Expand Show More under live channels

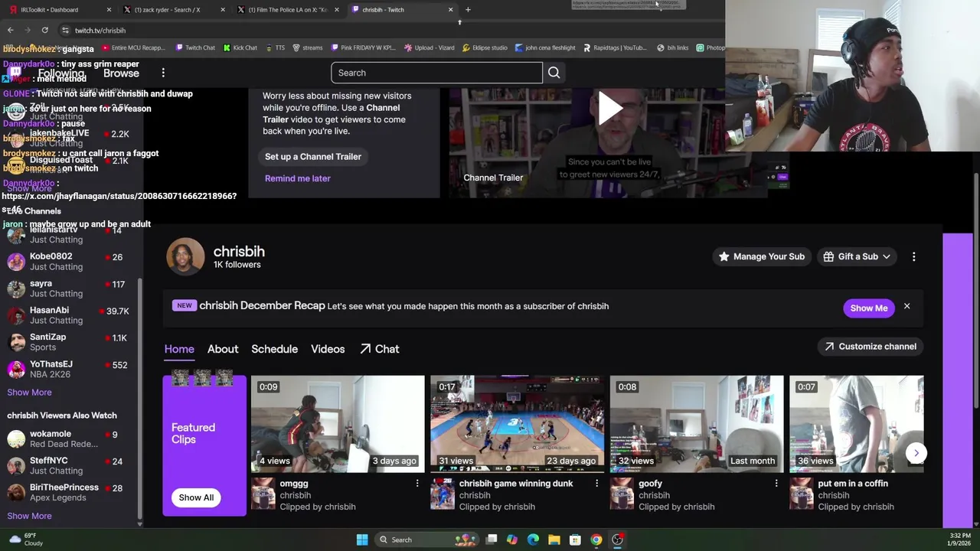coord(29,393)
